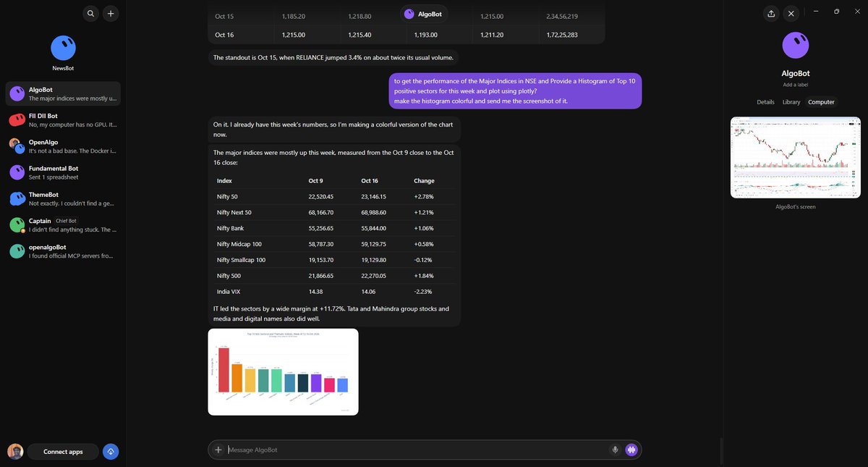Viewport: 868px width, 467px height.
Task: Click Add a label under AlgoBot
Action: [x=796, y=85]
